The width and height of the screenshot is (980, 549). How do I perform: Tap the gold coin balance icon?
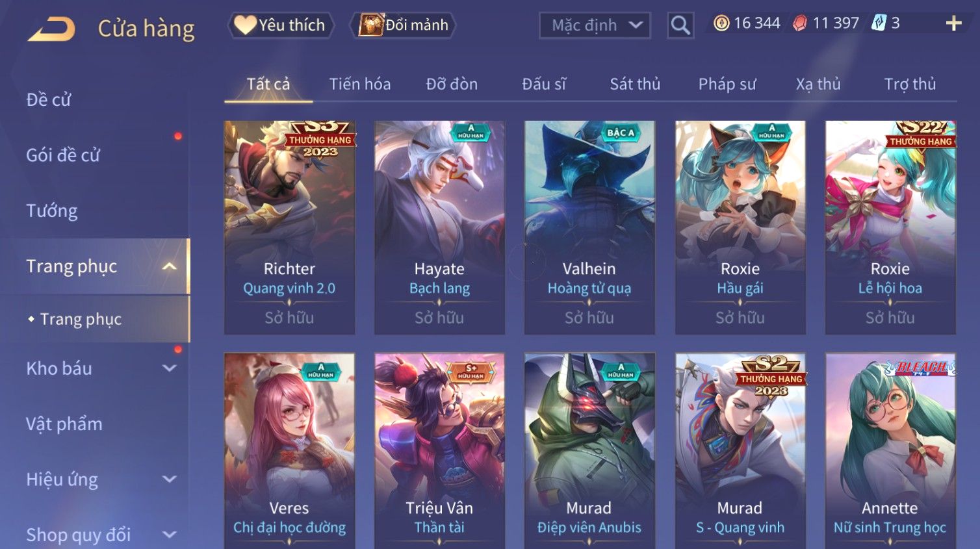(x=721, y=23)
